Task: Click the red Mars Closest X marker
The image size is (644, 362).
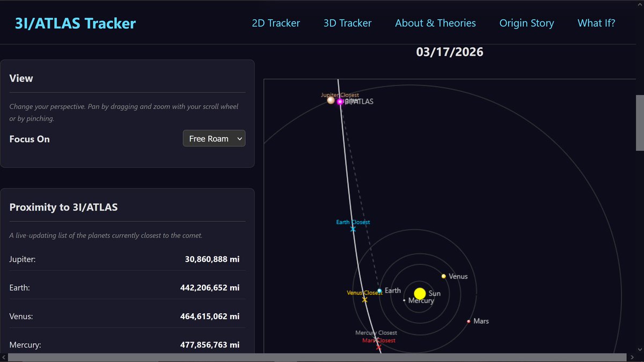Action: click(379, 348)
